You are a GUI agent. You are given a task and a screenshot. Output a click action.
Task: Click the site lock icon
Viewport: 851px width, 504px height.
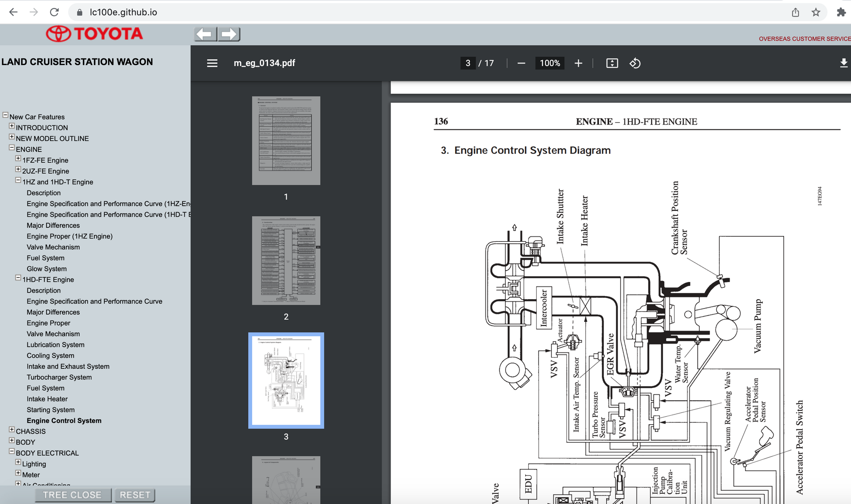80,12
